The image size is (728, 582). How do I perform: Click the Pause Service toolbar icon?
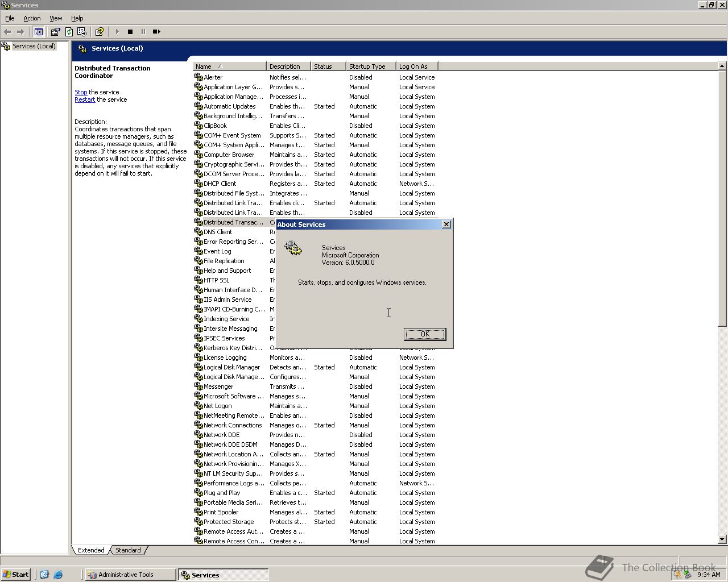coord(143,32)
